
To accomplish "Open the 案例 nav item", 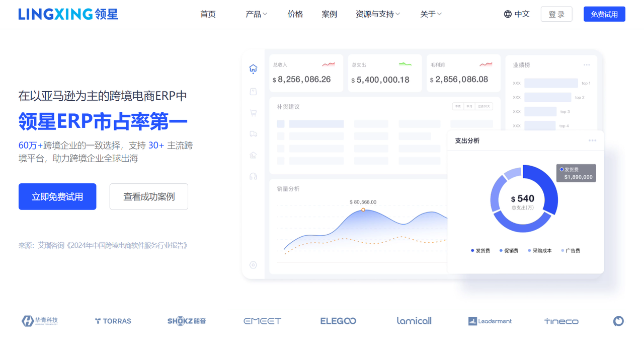I will point(330,14).
